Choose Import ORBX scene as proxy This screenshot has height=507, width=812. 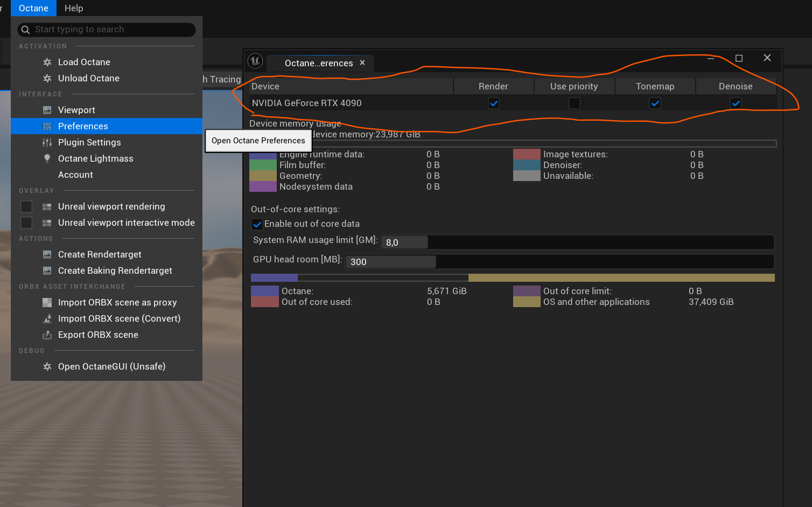point(107,302)
